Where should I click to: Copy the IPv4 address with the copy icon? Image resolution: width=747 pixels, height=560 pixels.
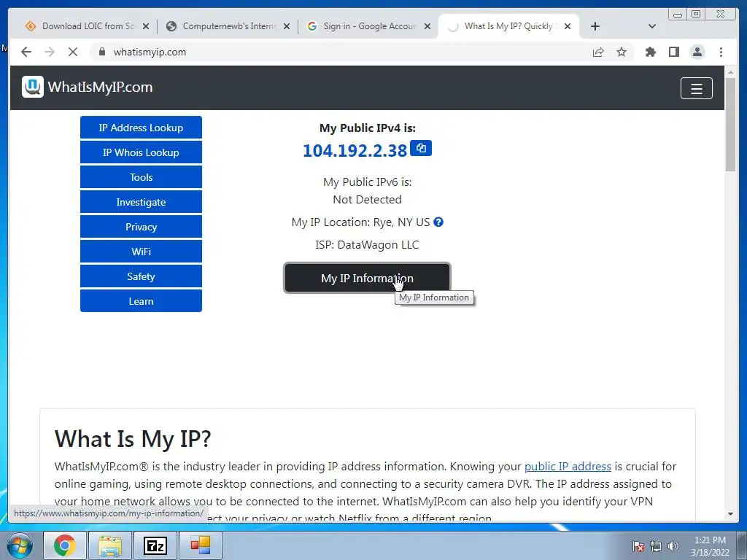[421, 148]
